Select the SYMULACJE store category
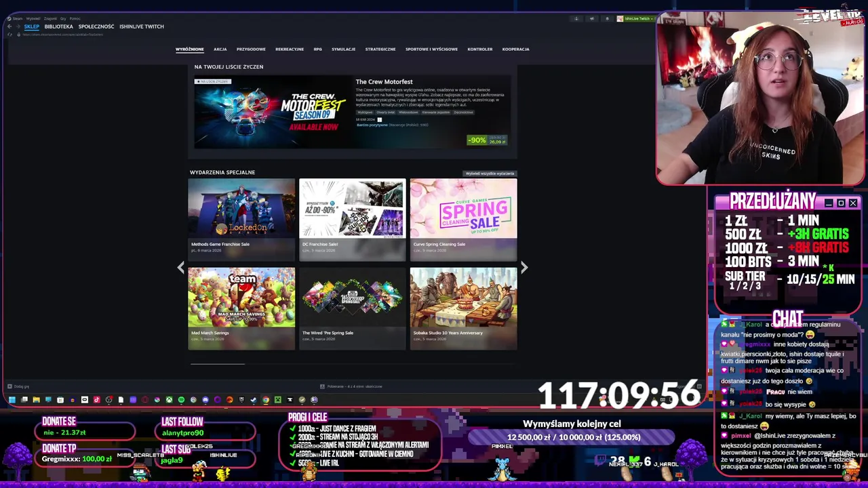 (x=344, y=49)
